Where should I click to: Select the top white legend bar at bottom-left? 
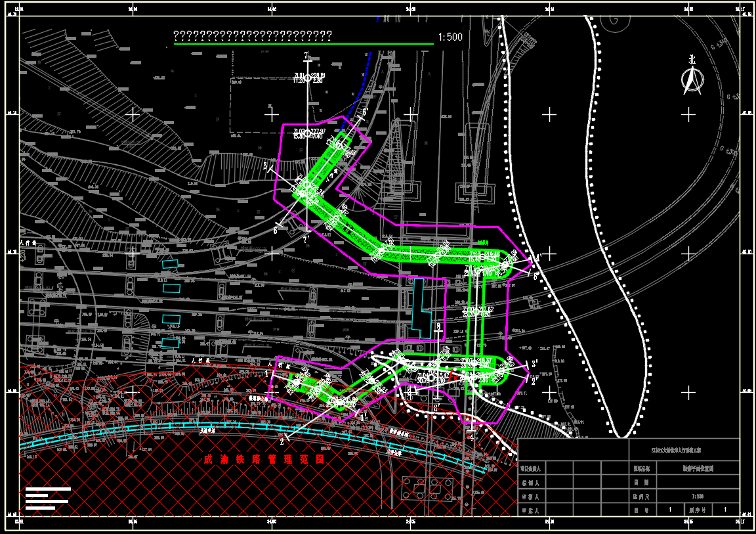pyautogui.click(x=48, y=489)
